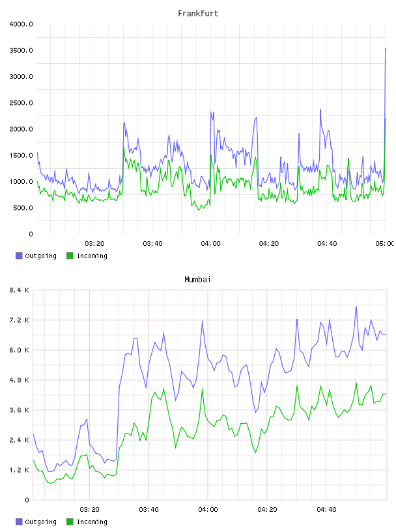This screenshot has height=532, width=396.
Task: Select Frankfurt legend label Outgoing
Action: (x=40, y=256)
